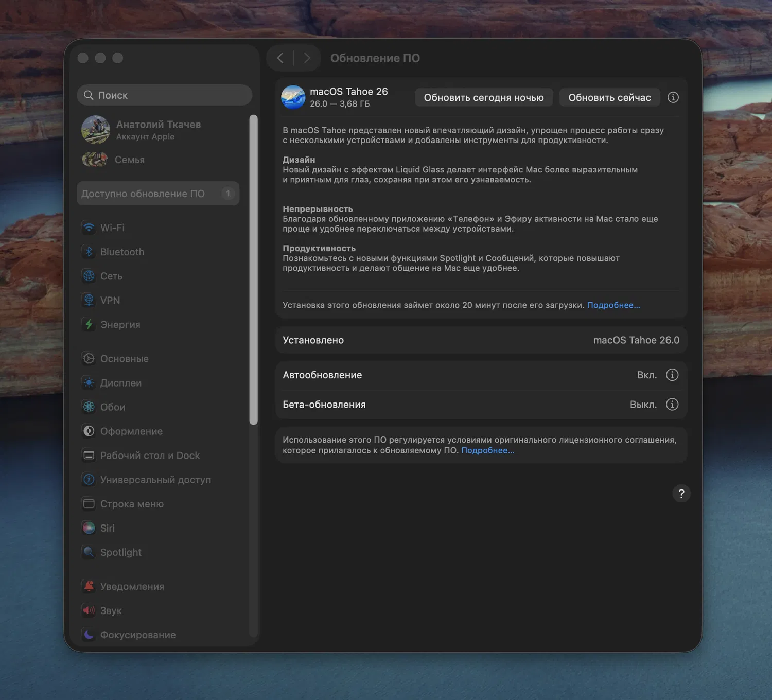This screenshot has height=700, width=772.
Task: Open Анатолий Ткачев Apple account
Action: [x=159, y=130]
